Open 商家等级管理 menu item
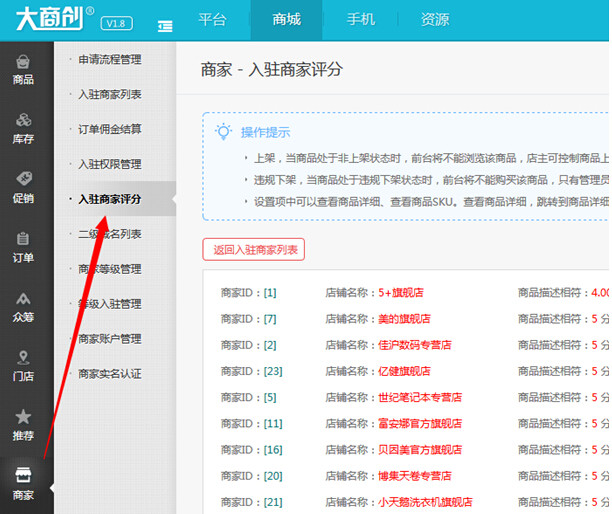This screenshot has height=514, width=612. click(x=110, y=269)
